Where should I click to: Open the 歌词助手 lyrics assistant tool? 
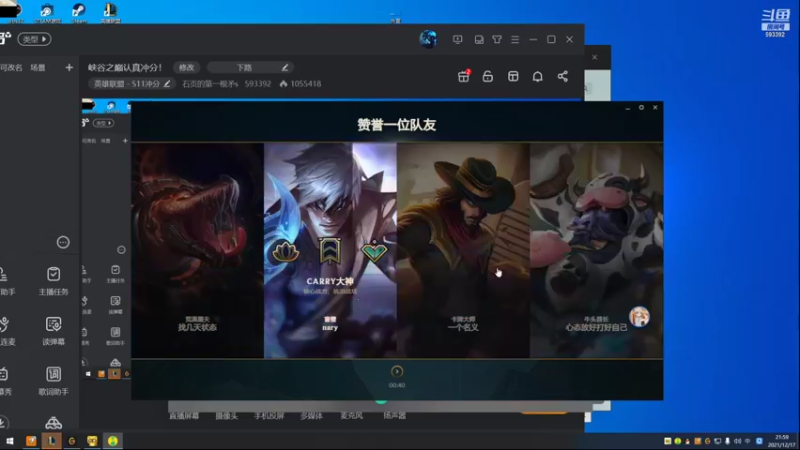tap(54, 381)
